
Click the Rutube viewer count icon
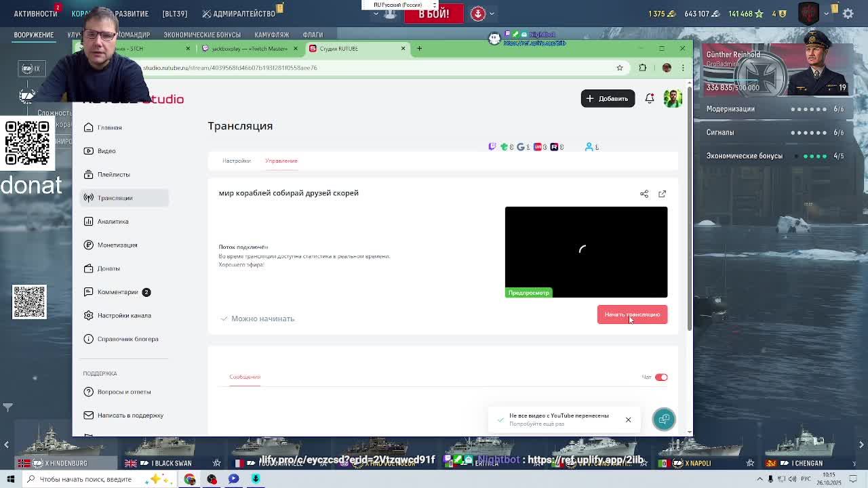click(x=554, y=147)
